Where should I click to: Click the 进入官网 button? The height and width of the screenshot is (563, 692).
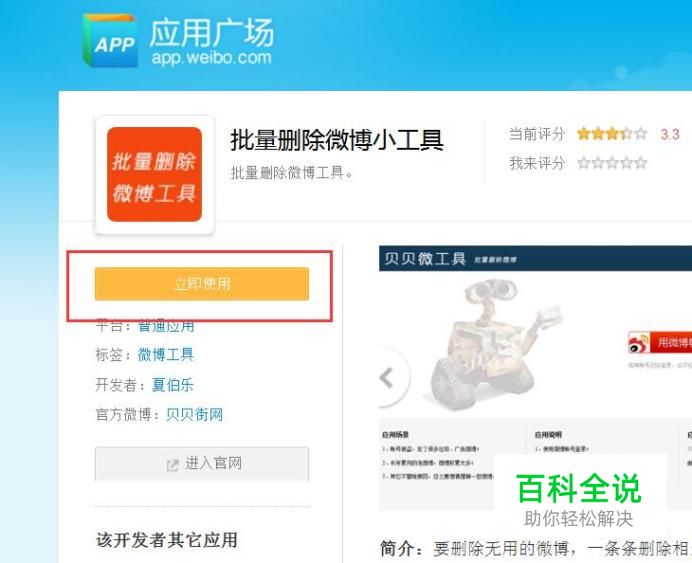tap(202, 464)
